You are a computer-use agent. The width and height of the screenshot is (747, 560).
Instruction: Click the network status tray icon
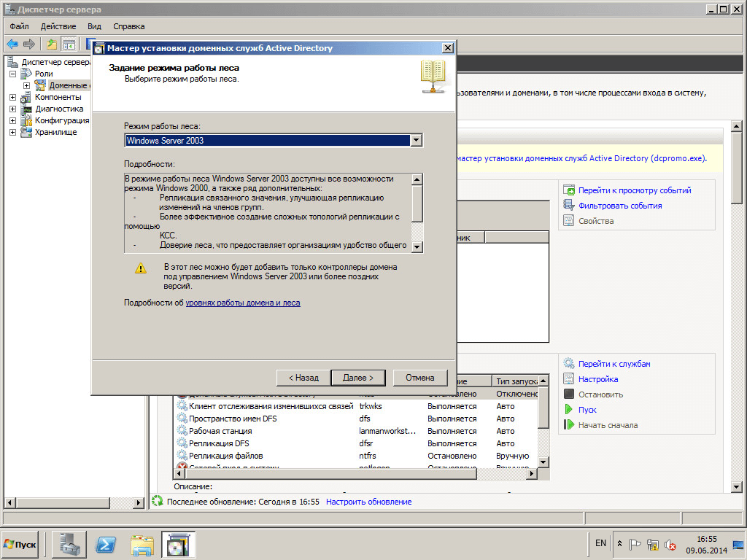653,544
